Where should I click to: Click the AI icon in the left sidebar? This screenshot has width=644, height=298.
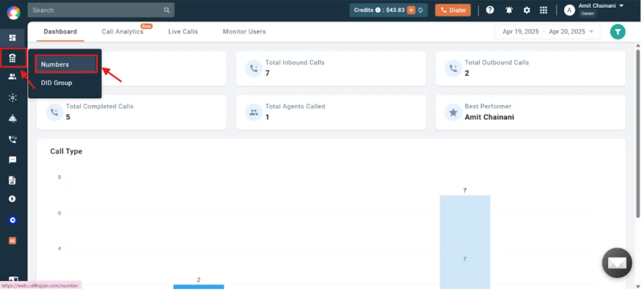click(x=12, y=240)
